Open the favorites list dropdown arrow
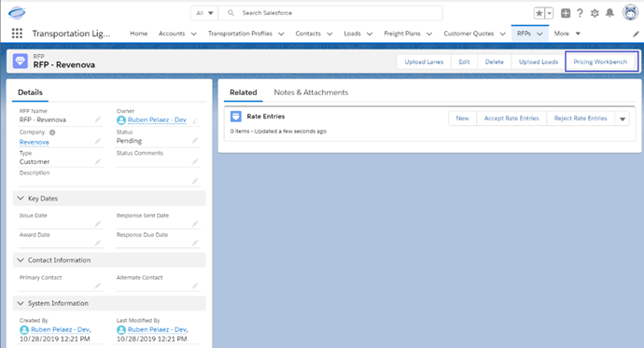 [549, 13]
